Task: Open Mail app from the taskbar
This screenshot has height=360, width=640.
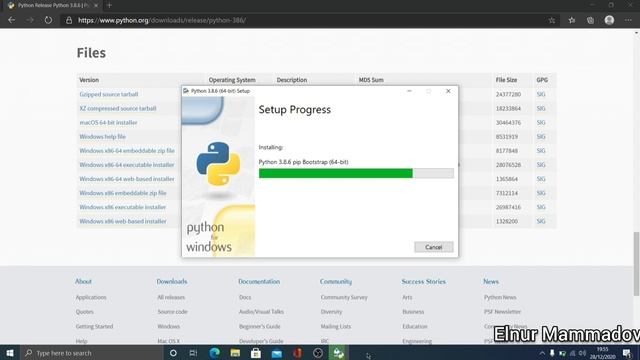Action: point(277,353)
